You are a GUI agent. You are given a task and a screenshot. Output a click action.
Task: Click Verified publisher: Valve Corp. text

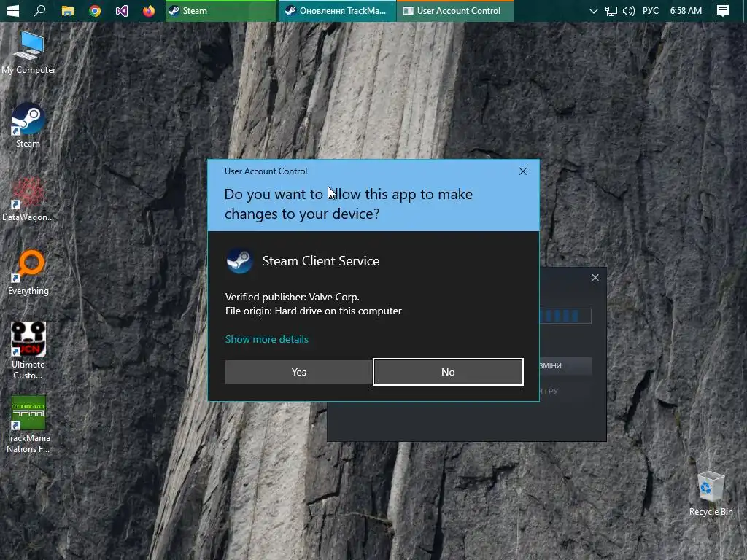292,297
